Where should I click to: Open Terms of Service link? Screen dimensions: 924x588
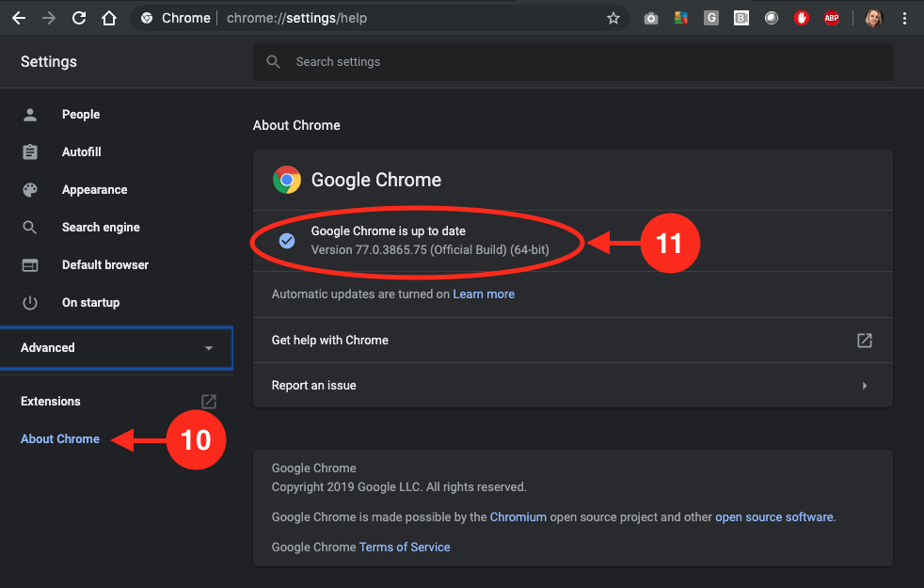tap(405, 547)
